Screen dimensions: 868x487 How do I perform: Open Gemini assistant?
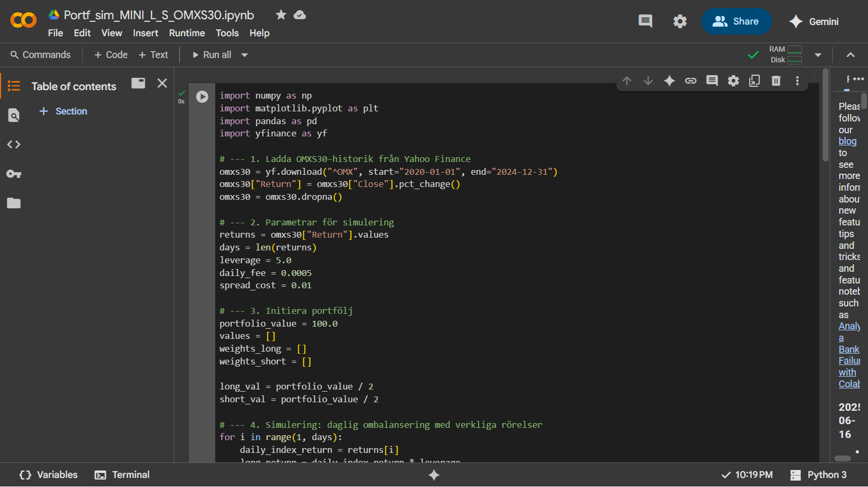814,21
